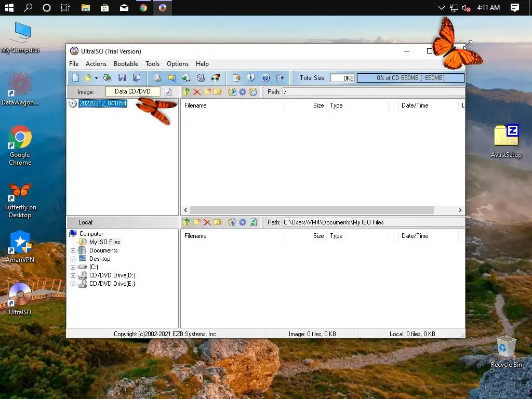Open the Windows Start menu

[9, 7]
